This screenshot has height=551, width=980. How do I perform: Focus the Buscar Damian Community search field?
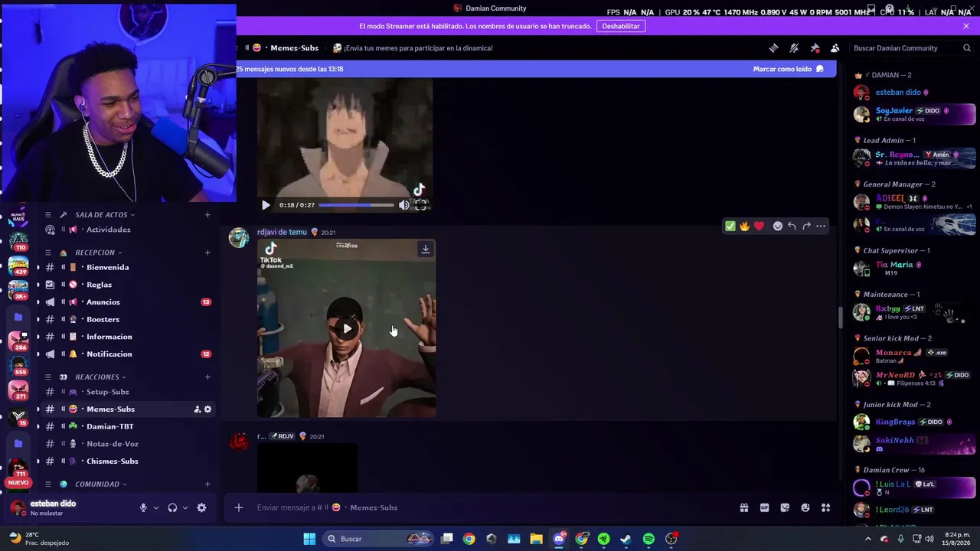point(912,47)
